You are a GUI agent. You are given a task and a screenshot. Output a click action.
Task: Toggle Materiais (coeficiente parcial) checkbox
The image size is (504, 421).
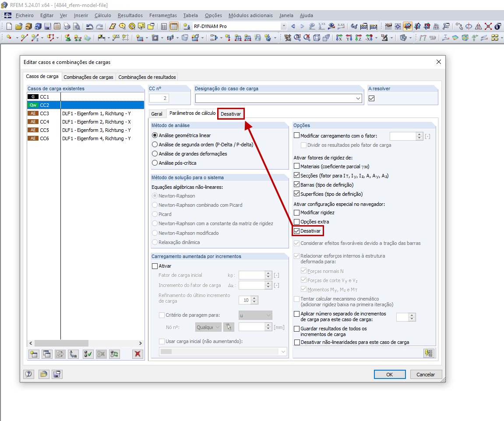(297, 166)
